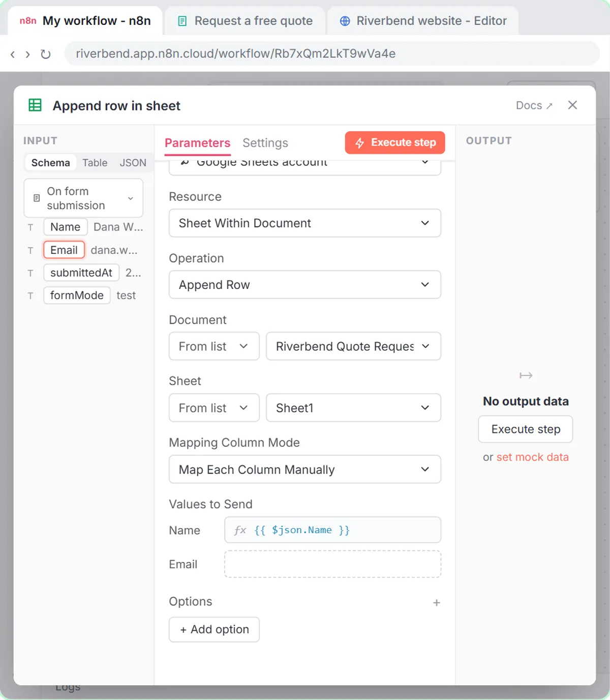The height and width of the screenshot is (700, 610).
Task: Click the browser forward arrow
Action: click(27, 54)
